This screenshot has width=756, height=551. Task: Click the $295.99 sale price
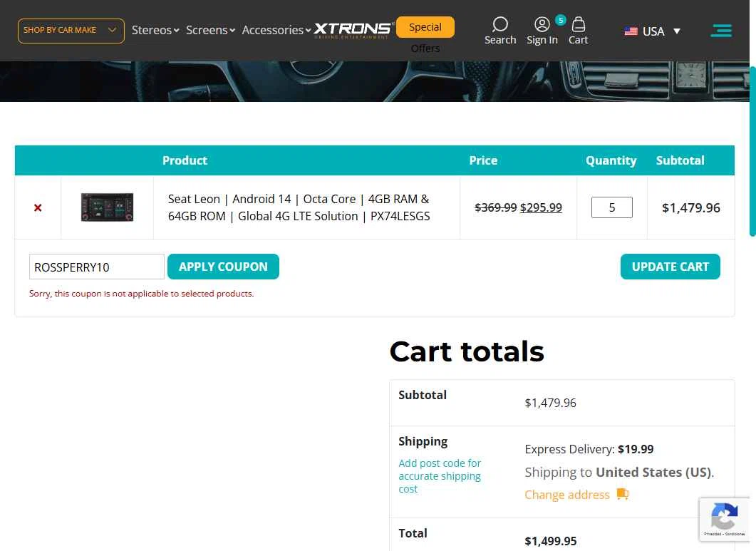(x=541, y=207)
